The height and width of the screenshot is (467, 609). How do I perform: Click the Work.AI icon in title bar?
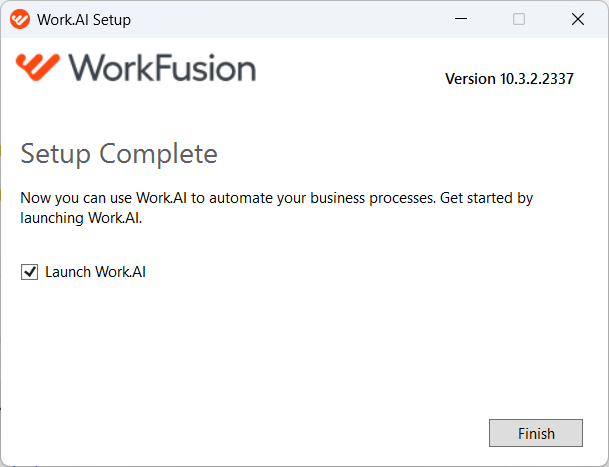click(20, 19)
